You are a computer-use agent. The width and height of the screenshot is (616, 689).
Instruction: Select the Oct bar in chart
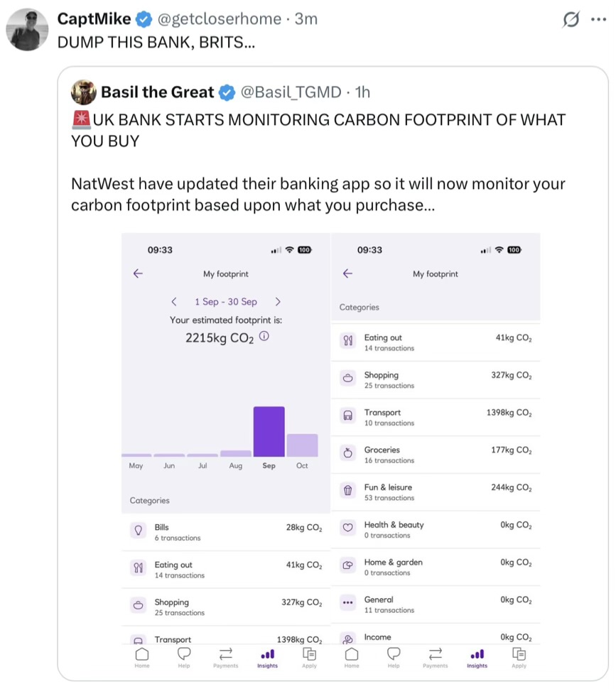pos(302,445)
